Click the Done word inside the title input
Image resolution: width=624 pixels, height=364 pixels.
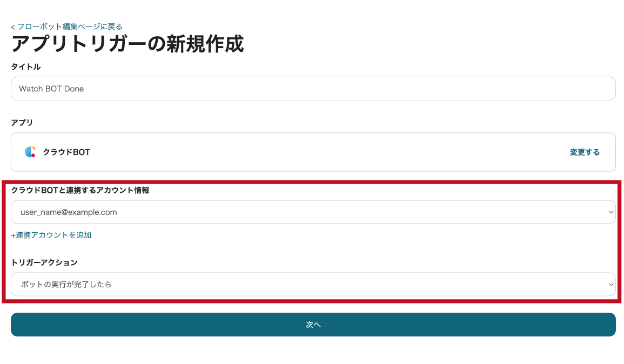[74, 89]
